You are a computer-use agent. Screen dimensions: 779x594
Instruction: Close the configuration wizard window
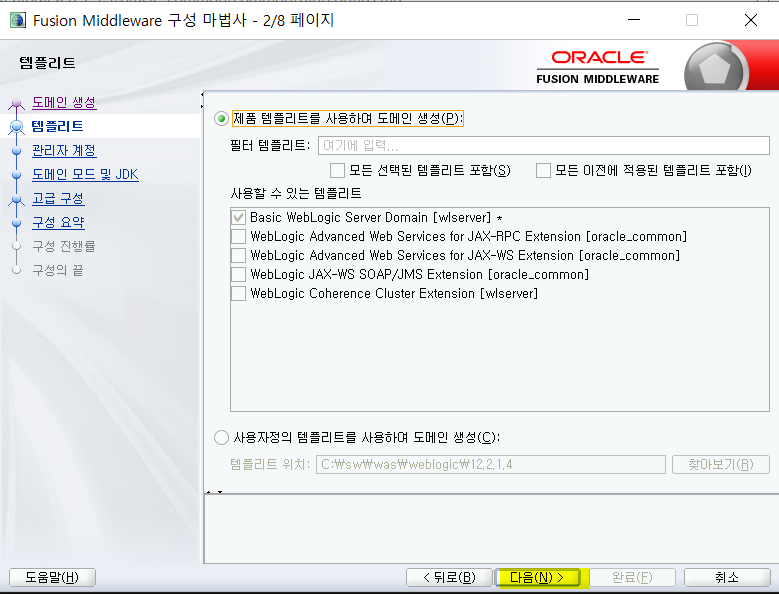(x=751, y=20)
